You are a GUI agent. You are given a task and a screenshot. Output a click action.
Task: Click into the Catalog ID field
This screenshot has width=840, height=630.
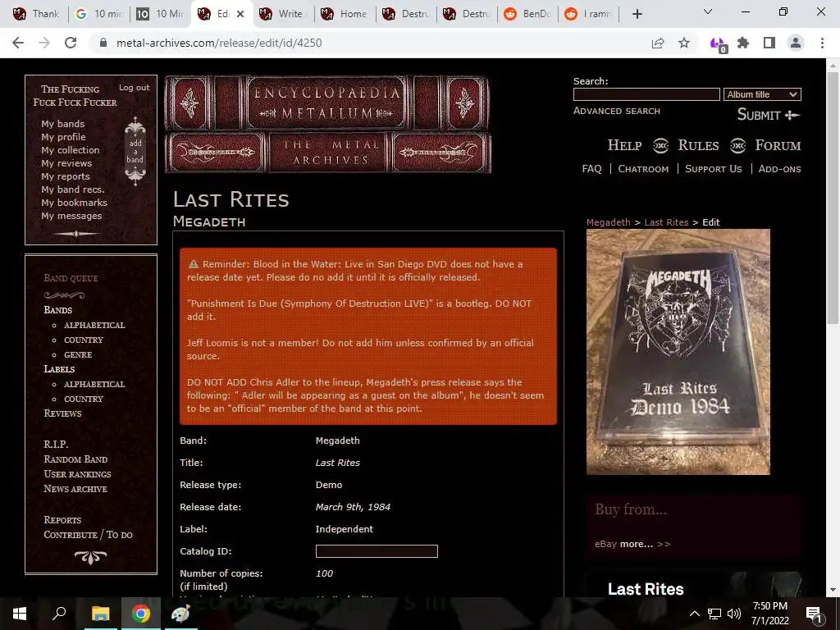point(377,551)
